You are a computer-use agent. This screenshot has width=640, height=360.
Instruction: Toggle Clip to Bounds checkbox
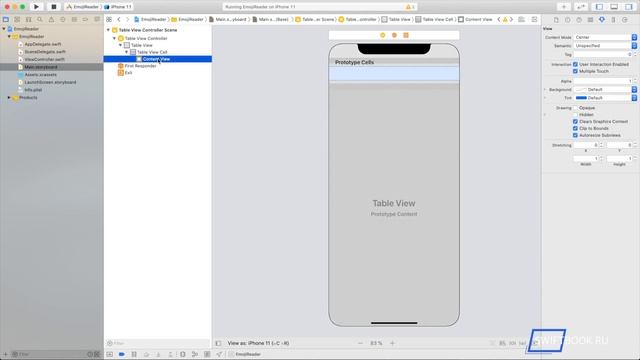(575, 129)
